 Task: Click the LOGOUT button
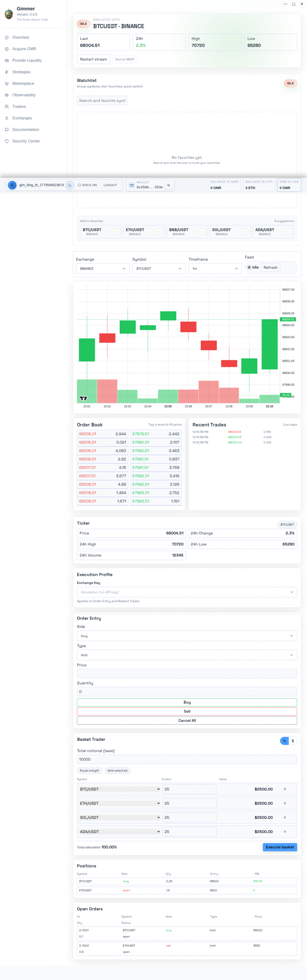[x=110, y=185]
